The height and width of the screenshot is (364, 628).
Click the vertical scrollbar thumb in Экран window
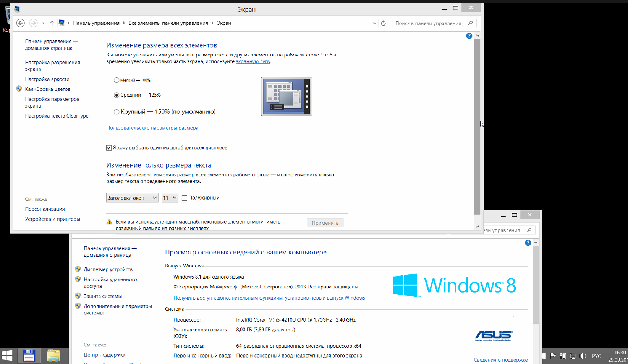coord(477,127)
